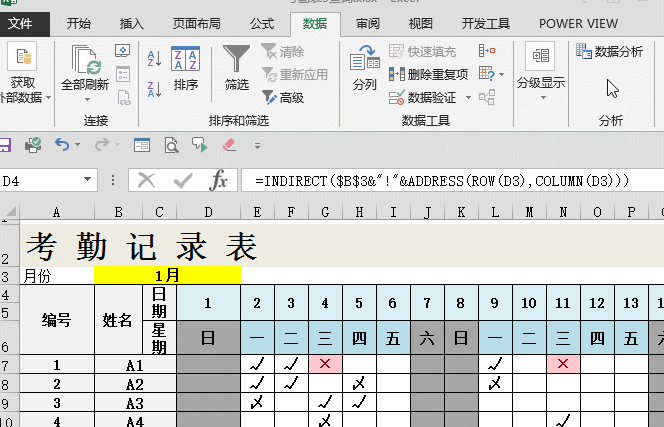This screenshot has height=427, width=664.
Task: Click the 筛选 (Filter) funnel icon
Action: click(x=237, y=68)
